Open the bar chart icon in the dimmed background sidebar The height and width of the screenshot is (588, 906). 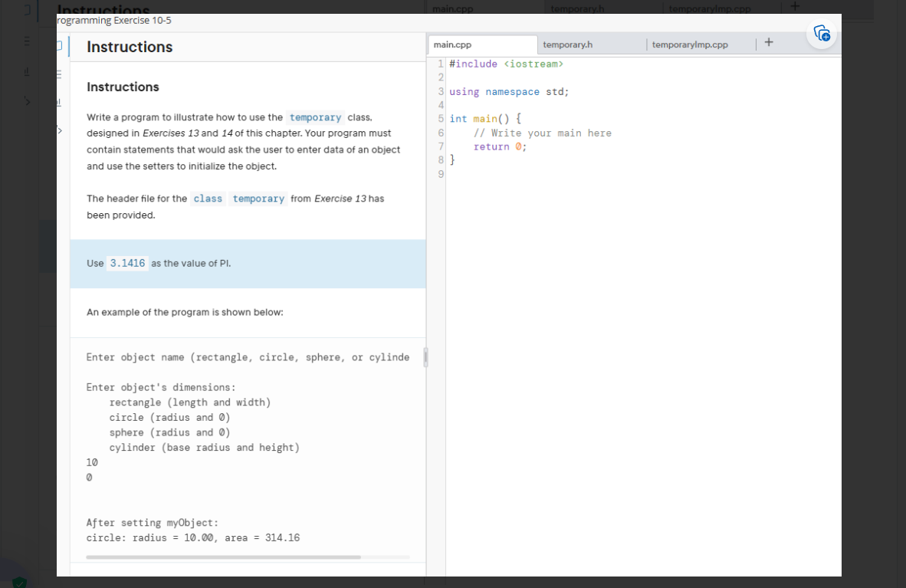[x=27, y=72]
